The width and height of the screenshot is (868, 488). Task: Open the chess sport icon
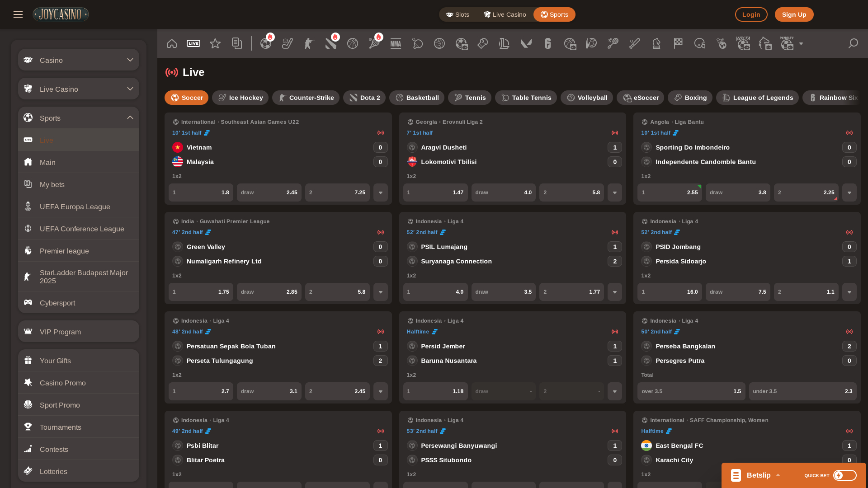(656, 43)
